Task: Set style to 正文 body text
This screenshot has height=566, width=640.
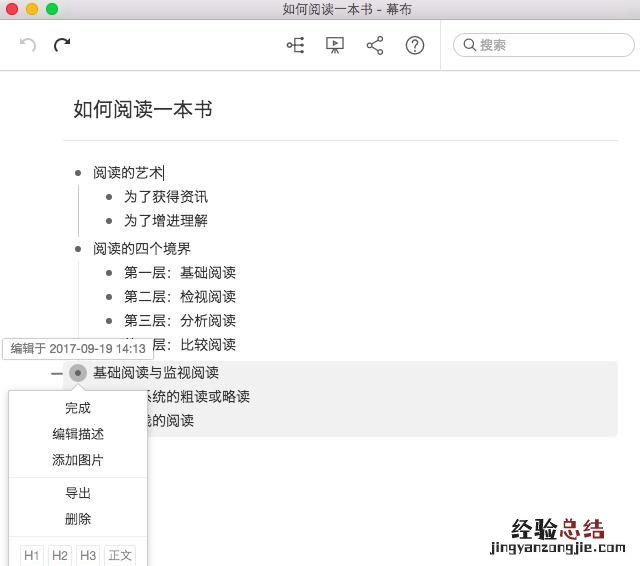Action: [x=120, y=555]
